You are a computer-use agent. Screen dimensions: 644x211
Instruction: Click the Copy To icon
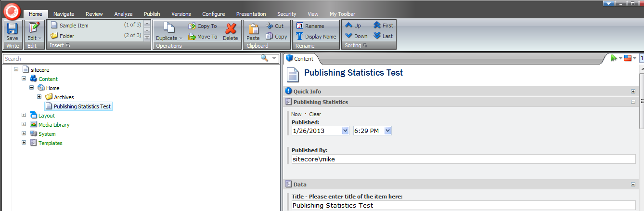coord(192,26)
